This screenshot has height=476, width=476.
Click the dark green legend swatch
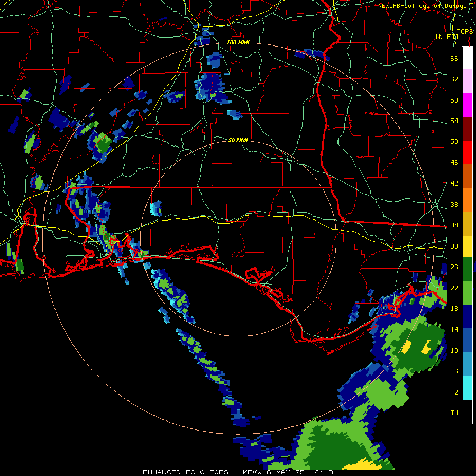click(467, 269)
